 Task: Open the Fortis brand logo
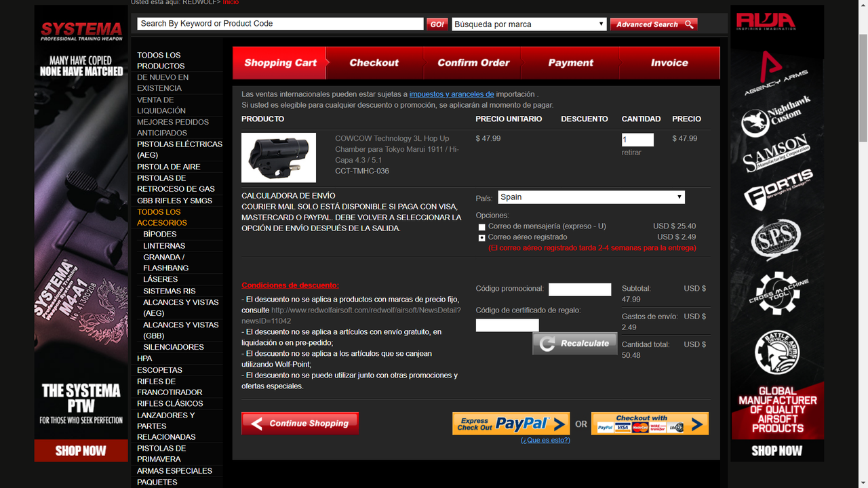778,190
